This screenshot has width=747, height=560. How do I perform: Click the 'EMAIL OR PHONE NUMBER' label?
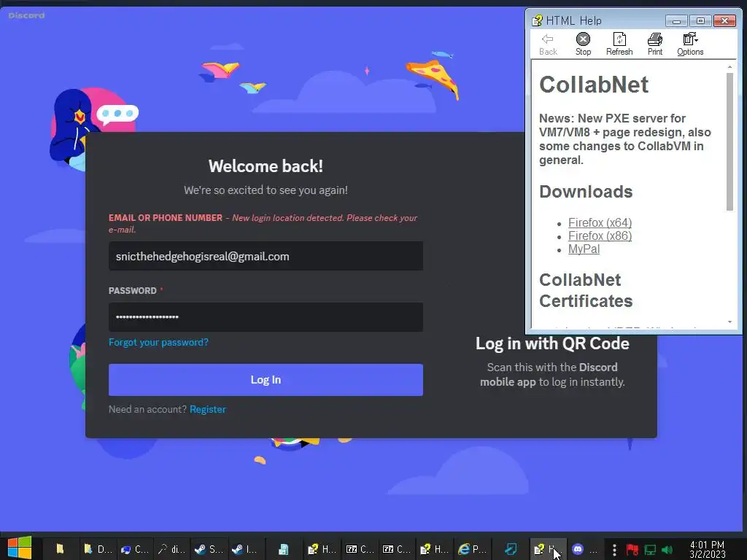[166, 217]
